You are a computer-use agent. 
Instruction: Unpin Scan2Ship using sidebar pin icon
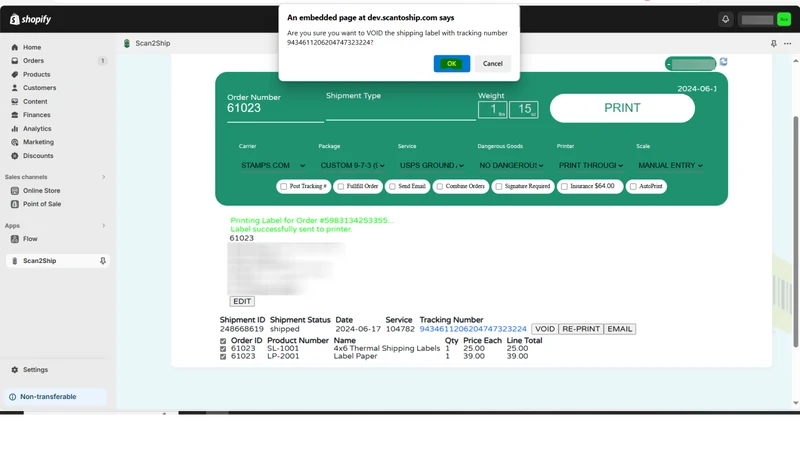coord(103,261)
